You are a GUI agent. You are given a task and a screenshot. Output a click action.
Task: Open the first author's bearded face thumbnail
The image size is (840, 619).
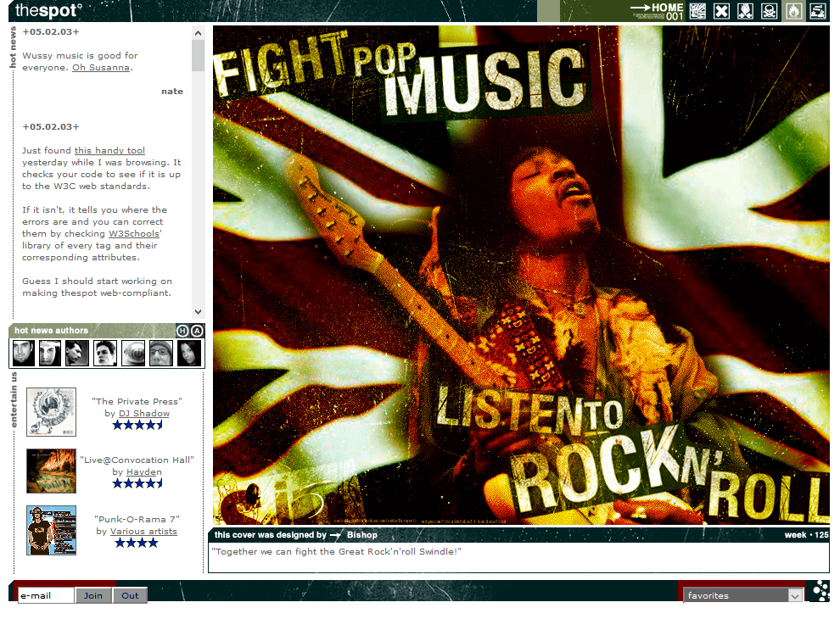tap(24, 354)
